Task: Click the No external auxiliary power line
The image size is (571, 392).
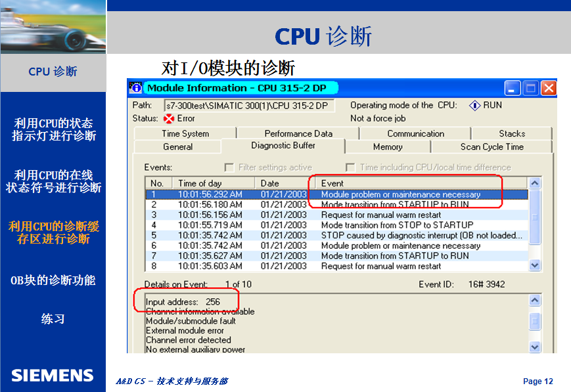Action: [x=195, y=349]
